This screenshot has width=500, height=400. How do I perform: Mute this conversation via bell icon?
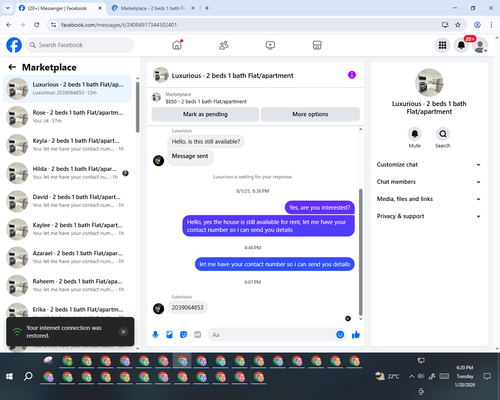point(415,134)
